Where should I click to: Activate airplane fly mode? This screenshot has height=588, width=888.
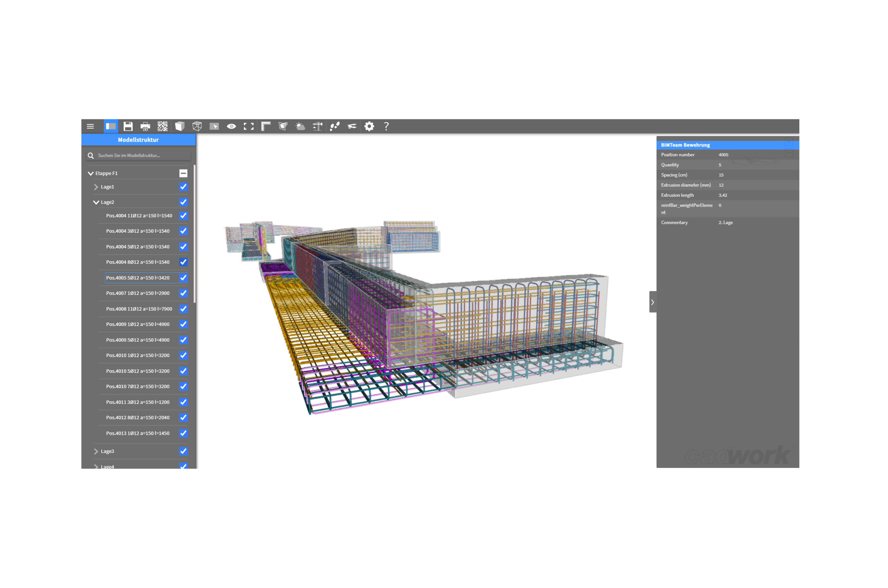(x=352, y=126)
